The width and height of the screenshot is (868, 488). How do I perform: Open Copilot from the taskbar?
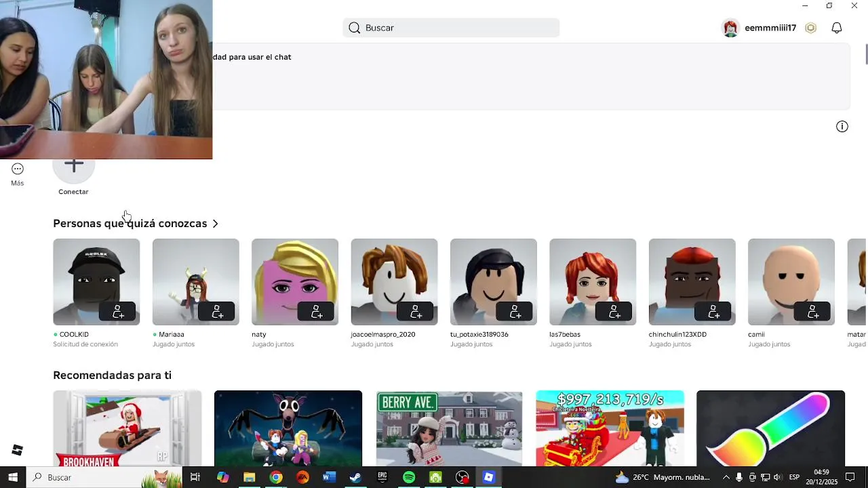pos(222,477)
